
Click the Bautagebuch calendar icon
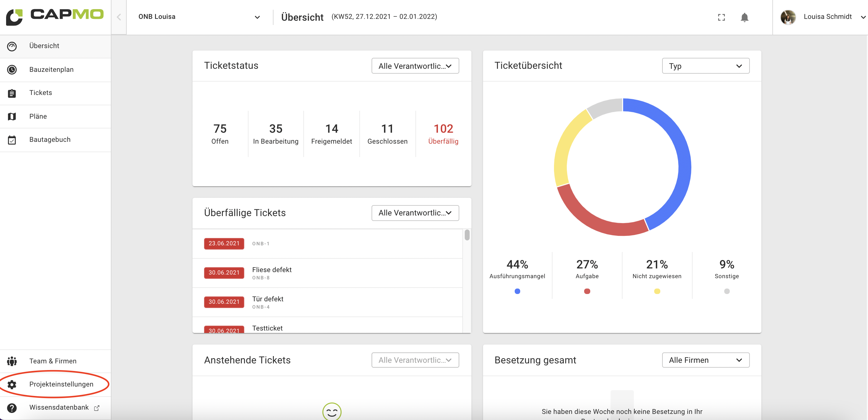[x=12, y=140]
